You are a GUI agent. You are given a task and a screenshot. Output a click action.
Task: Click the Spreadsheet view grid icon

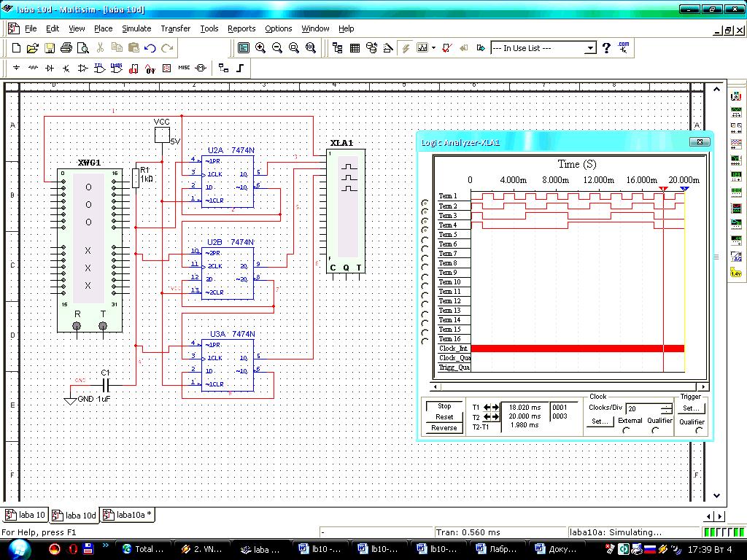pyautogui.click(x=355, y=48)
